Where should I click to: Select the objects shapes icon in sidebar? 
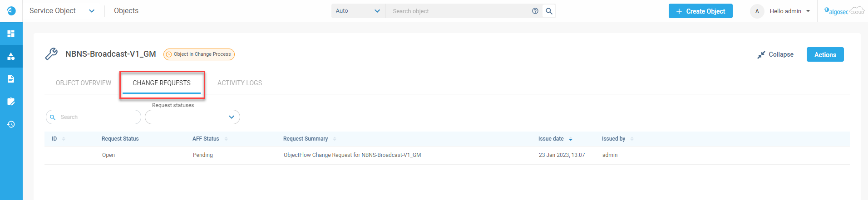(11, 56)
